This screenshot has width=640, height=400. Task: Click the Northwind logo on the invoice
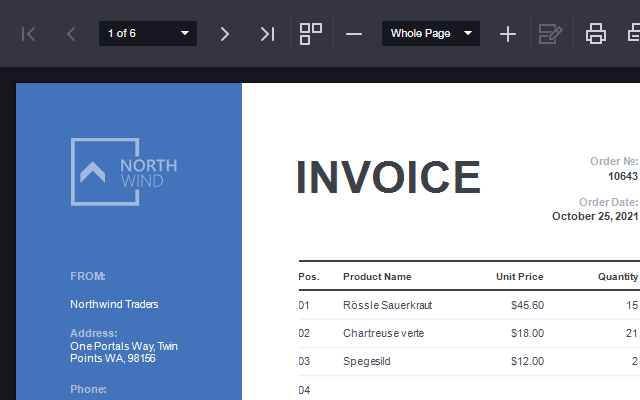[124, 172]
